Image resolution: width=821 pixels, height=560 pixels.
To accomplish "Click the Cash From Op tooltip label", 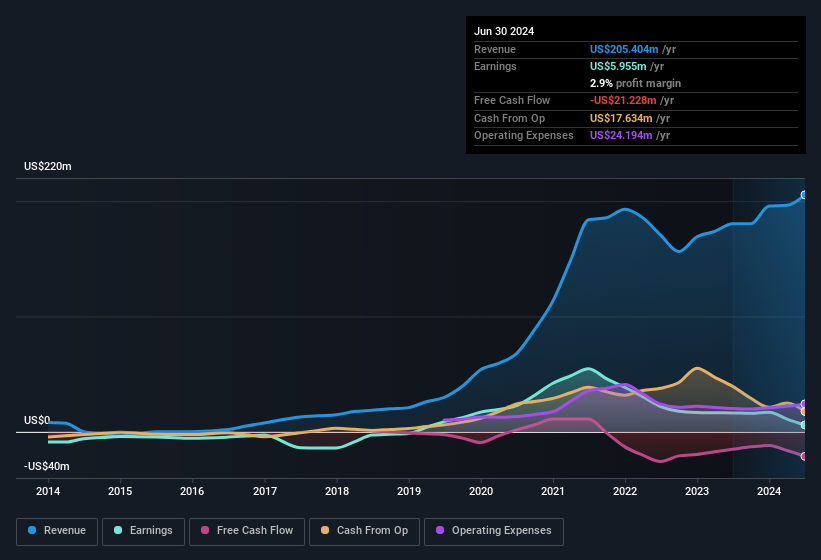I will pyautogui.click(x=509, y=118).
